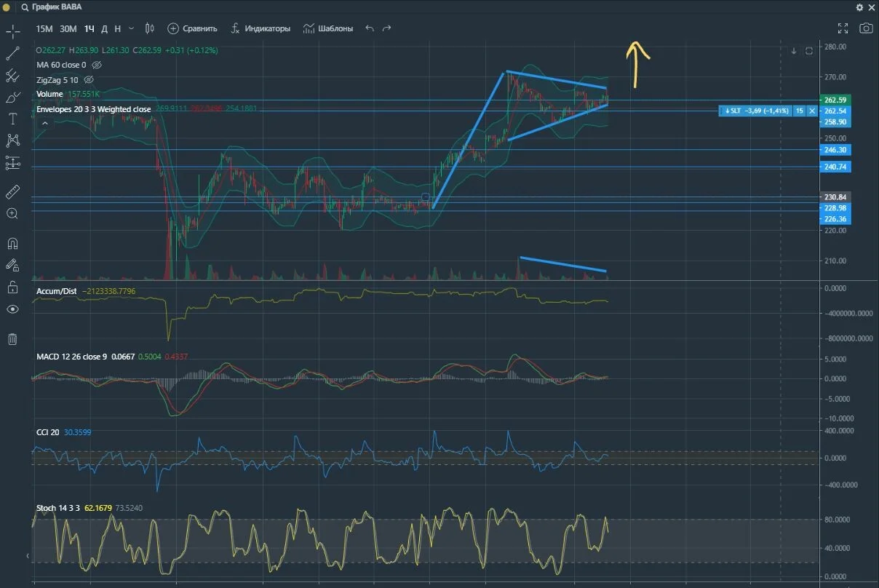Click the SLT order quantity 15
879x588 pixels.
(x=799, y=111)
